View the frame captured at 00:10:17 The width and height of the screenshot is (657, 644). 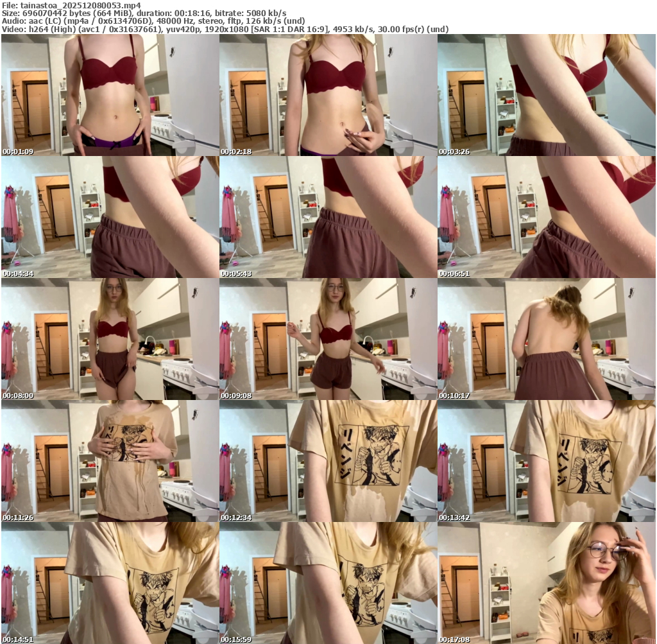[x=547, y=339]
